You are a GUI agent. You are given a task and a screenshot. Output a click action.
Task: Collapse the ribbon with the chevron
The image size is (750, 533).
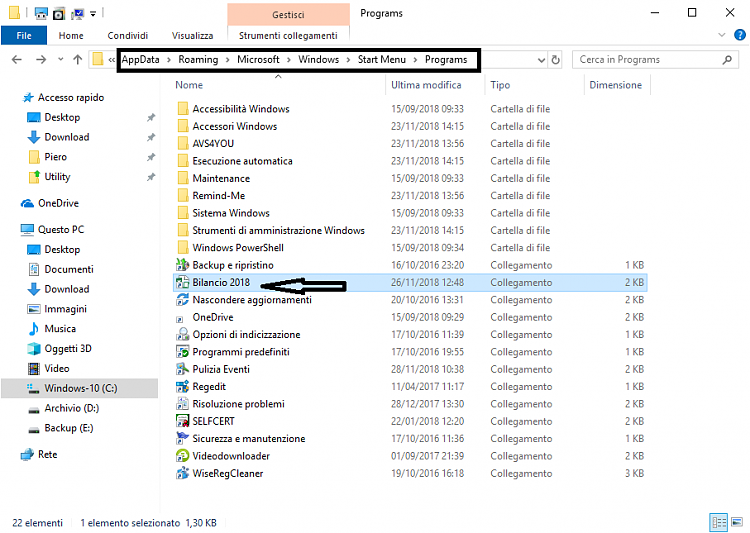click(722, 35)
